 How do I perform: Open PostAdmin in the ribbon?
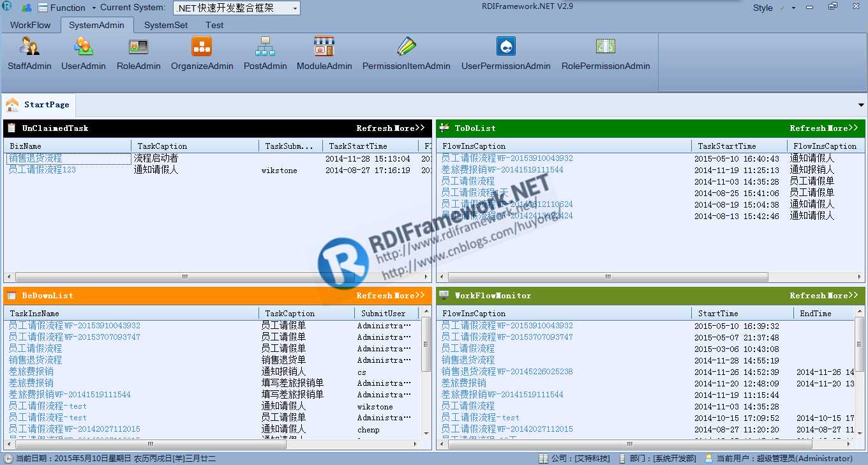(265, 53)
